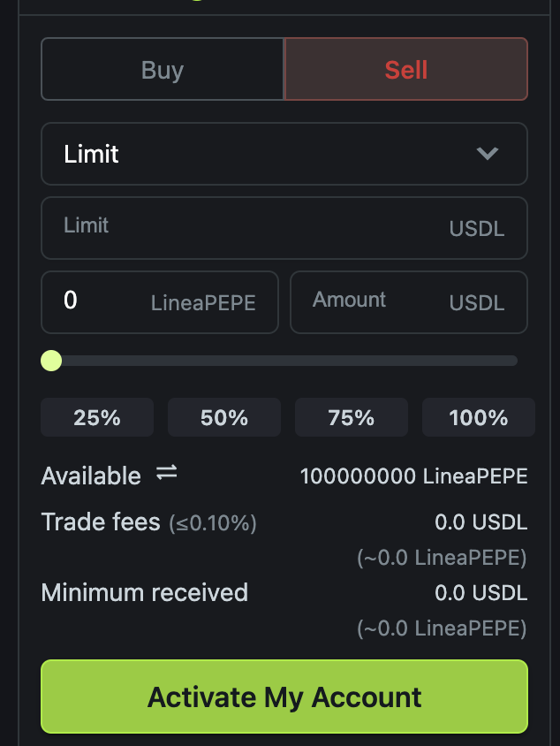Click the Available label text

(x=91, y=476)
